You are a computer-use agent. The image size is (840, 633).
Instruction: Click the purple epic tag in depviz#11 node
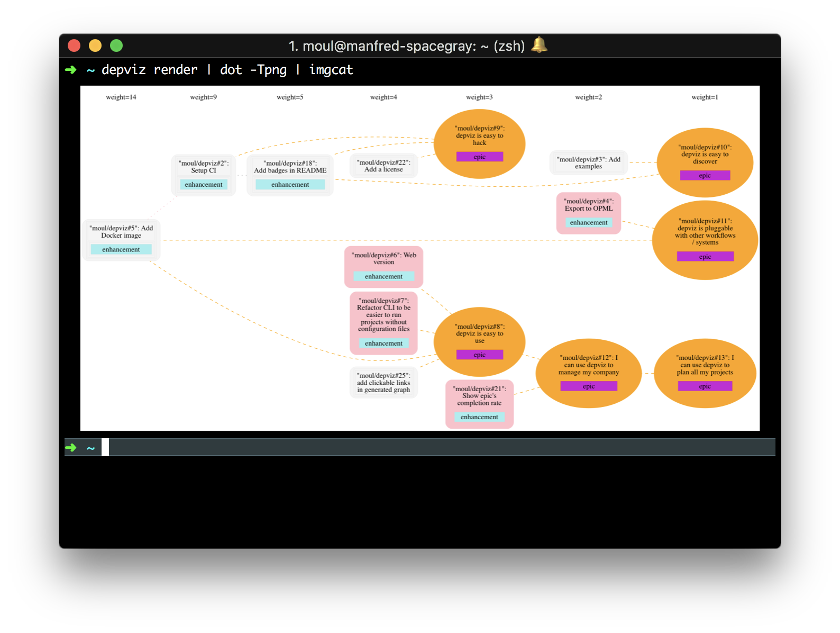point(705,257)
